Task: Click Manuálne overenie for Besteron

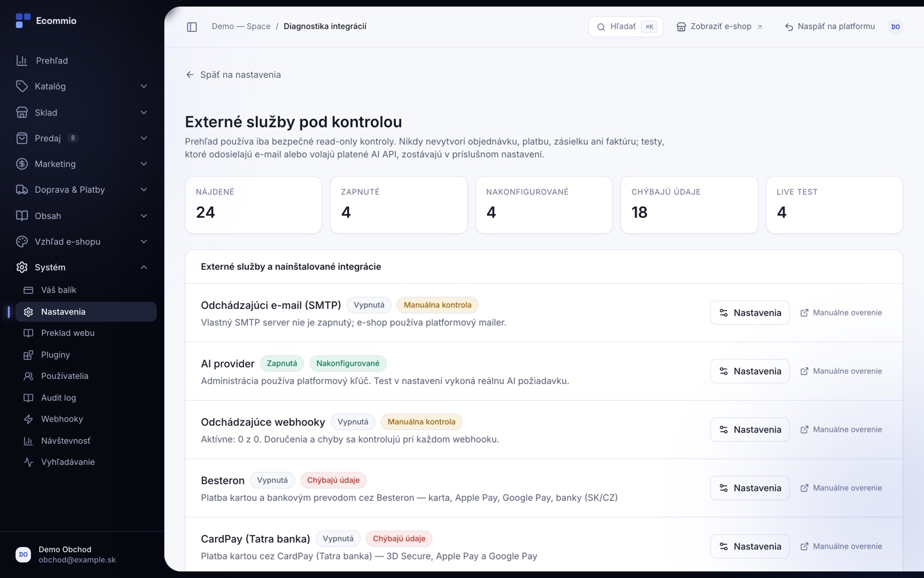Action: [x=841, y=488]
